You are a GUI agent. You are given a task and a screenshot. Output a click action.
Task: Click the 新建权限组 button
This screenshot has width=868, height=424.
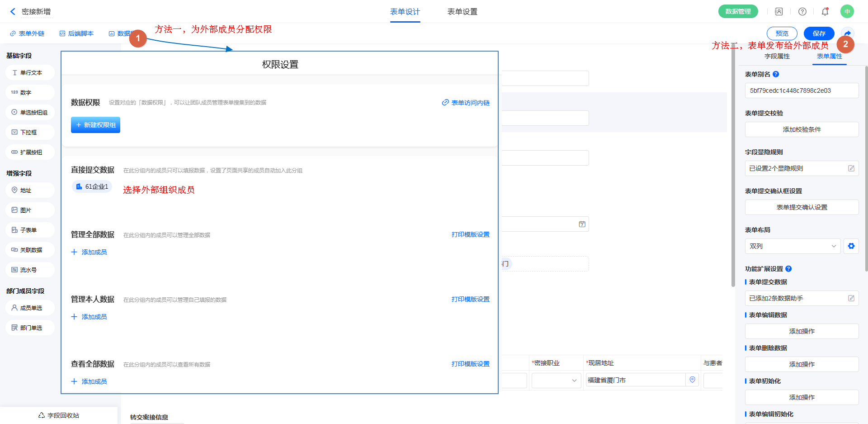tap(95, 125)
